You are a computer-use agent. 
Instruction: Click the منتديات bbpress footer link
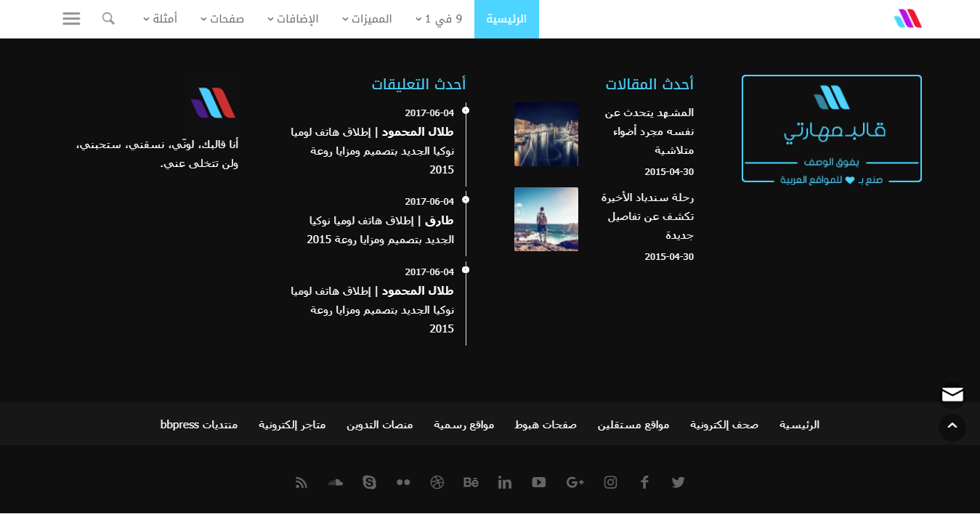pos(199,424)
